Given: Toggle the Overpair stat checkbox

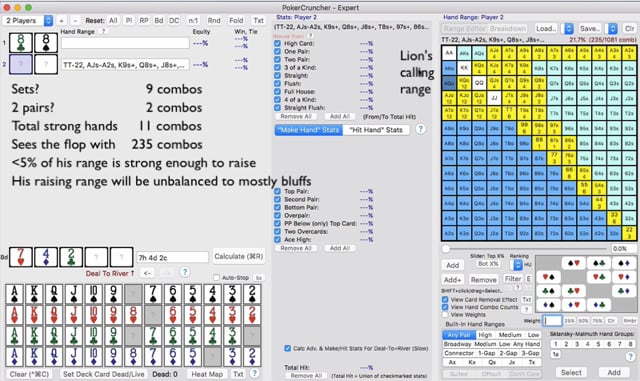Looking at the screenshot, I should tap(278, 215).
